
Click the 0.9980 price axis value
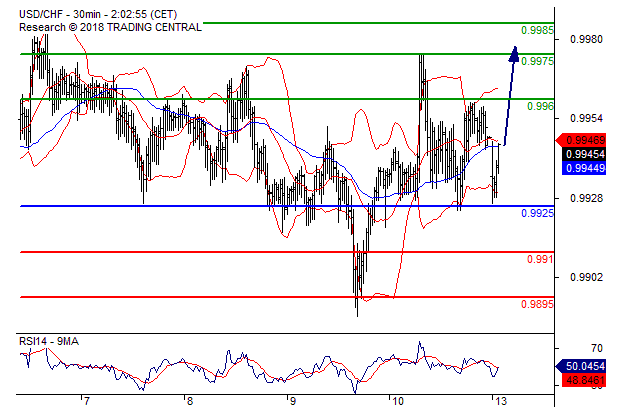pyautogui.click(x=586, y=39)
